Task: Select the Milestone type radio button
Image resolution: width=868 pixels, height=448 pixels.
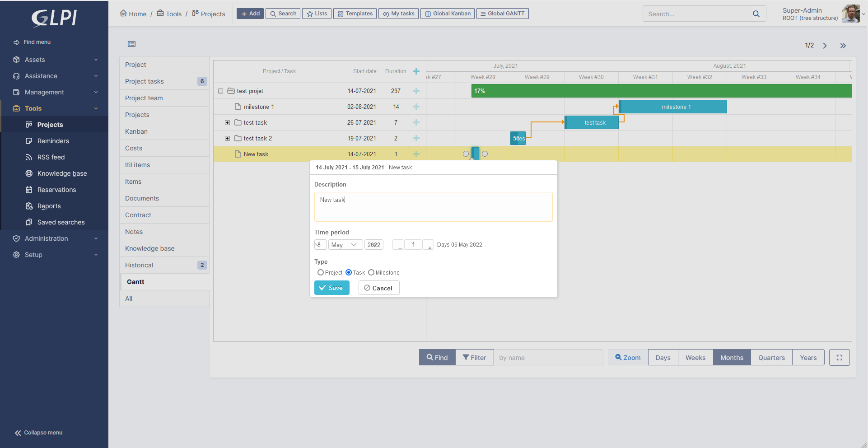Action: [x=371, y=272]
